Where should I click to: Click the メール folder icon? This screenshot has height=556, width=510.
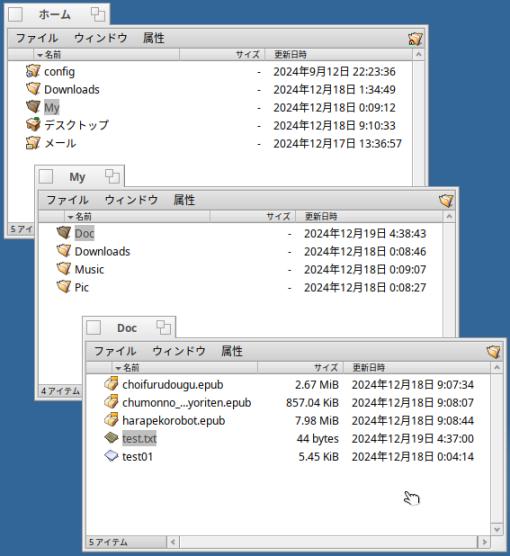tap(33, 143)
